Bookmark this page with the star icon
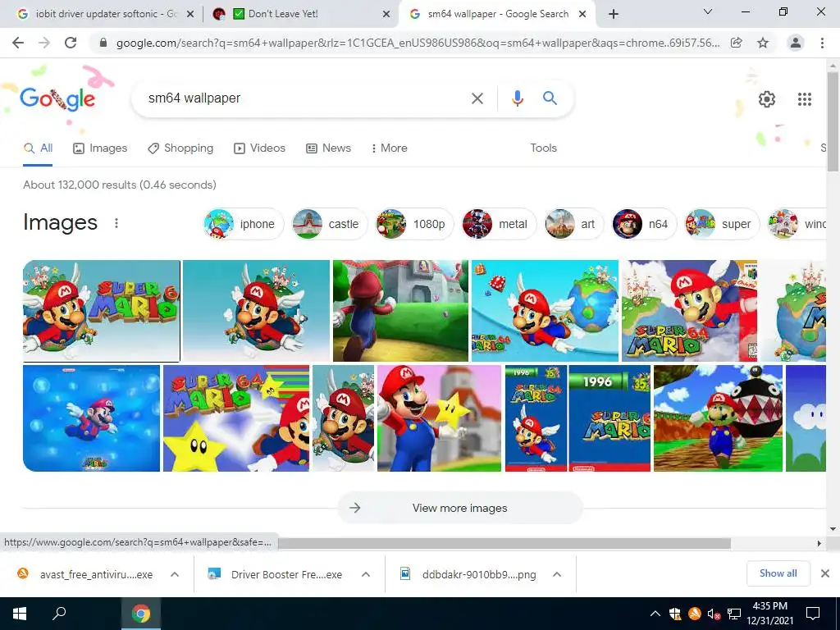Screen dimensions: 840x630 pos(763,43)
